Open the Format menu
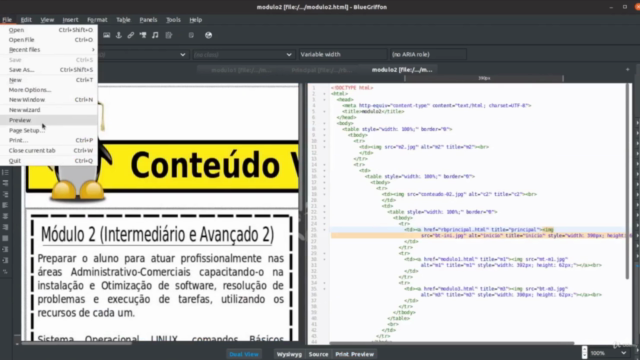640x360 pixels. point(97,20)
